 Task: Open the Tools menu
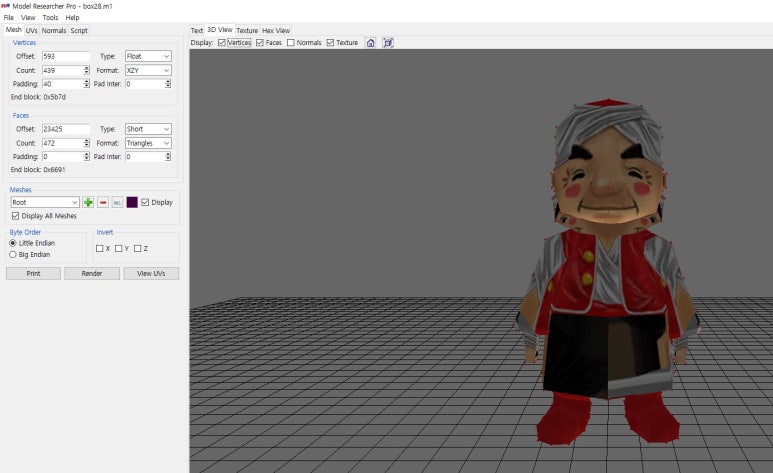click(x=50, y=18)
